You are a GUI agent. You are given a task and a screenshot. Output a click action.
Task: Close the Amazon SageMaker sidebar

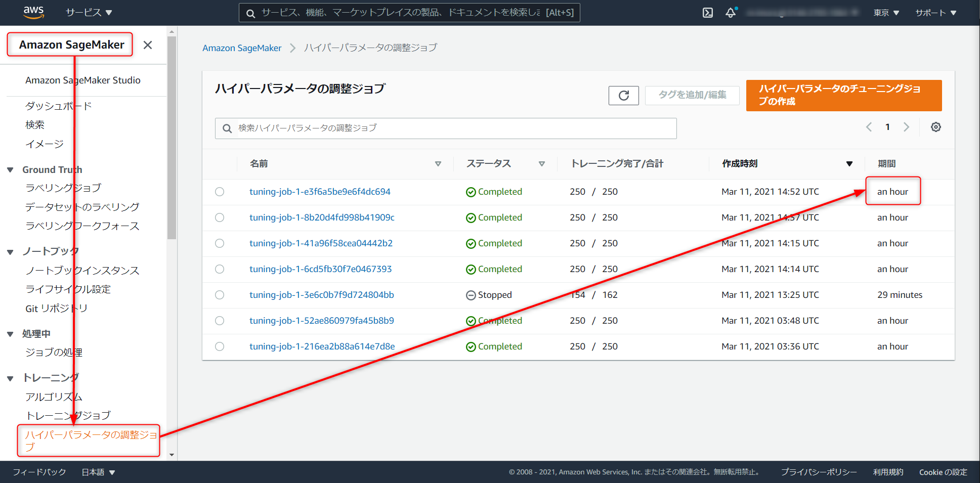pyautogui.click(x=148, y=45)
